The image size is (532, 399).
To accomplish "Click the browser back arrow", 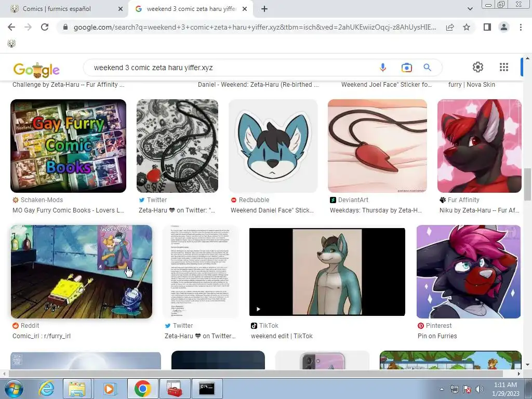I will click(x=11, y=27).
